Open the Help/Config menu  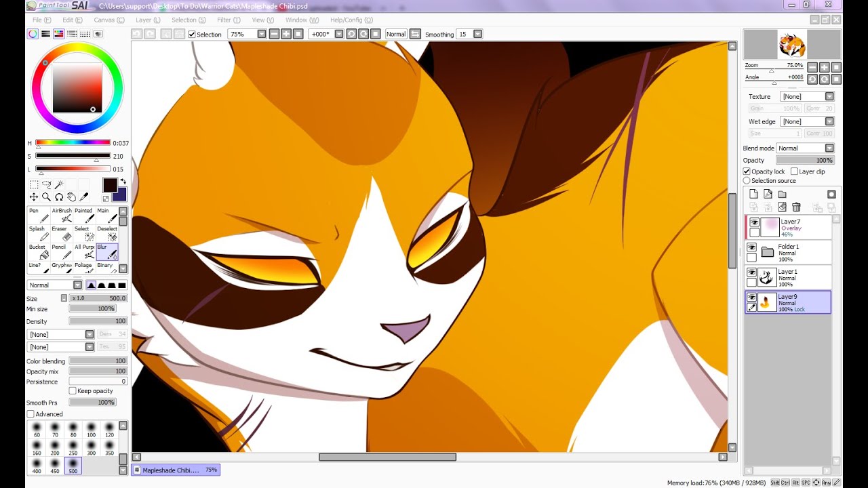point(351,20)
